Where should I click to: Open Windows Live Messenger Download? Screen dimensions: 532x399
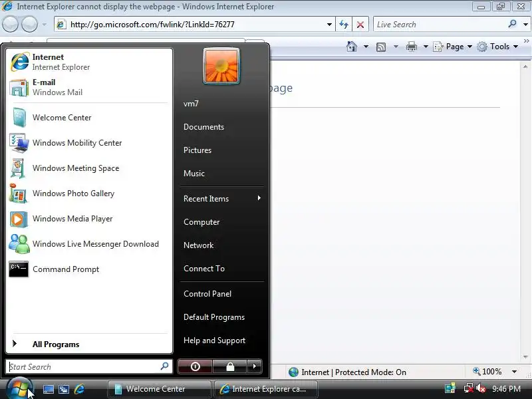89,244
